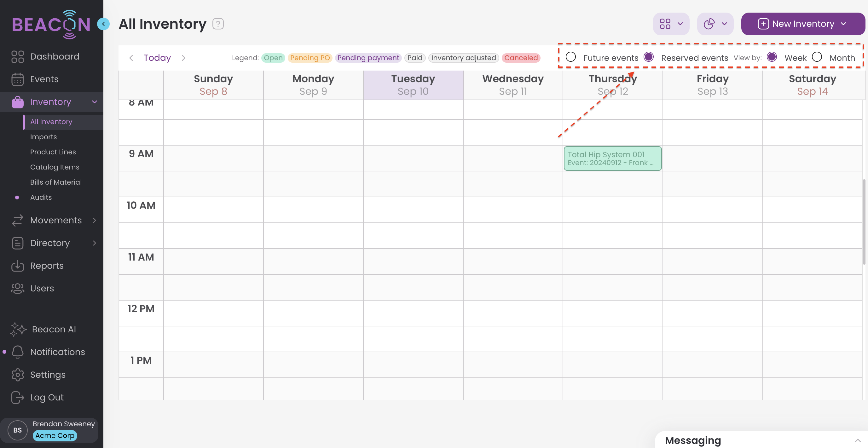Open the All Inventory help icon
Viewport: 868px width, 448px height.
(218, 24)
